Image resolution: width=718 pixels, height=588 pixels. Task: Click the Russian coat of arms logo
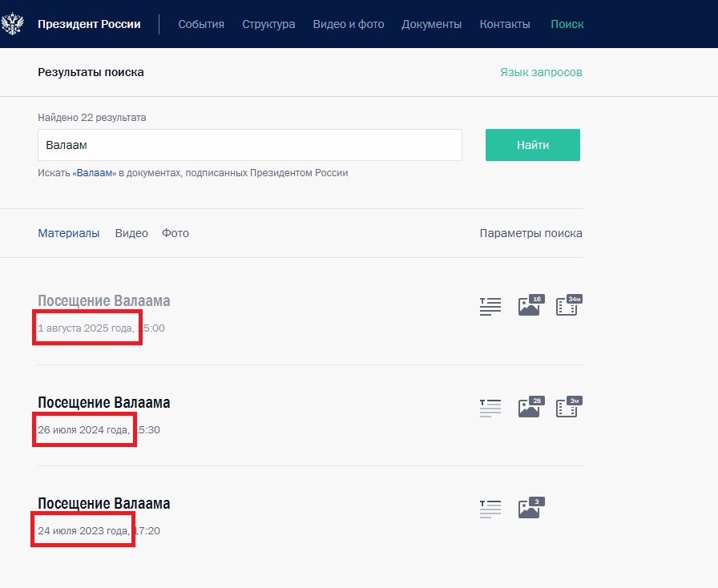pyautogui.click(x=13, y=24)
